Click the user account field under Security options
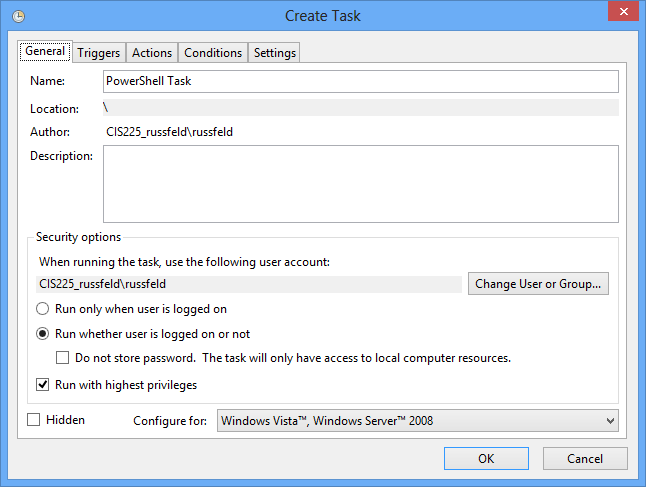 point(249,284)
